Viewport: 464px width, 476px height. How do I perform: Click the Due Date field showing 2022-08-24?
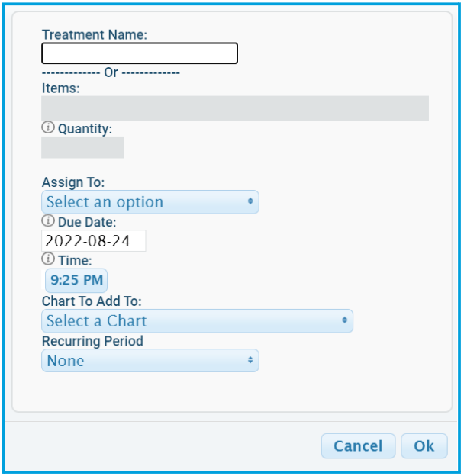[94, 241]
